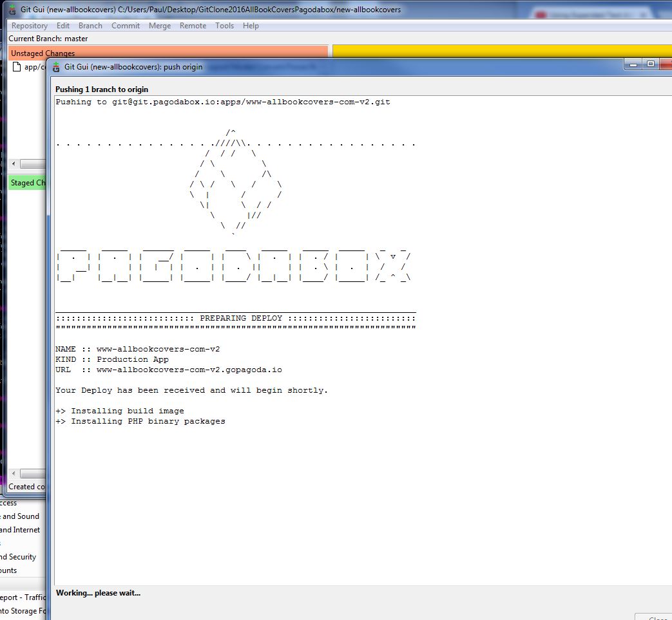Image resolution: width=672 pixels, height=620 pixels.
Task: Open the Tools menu
Action: (x=225, y=26)
